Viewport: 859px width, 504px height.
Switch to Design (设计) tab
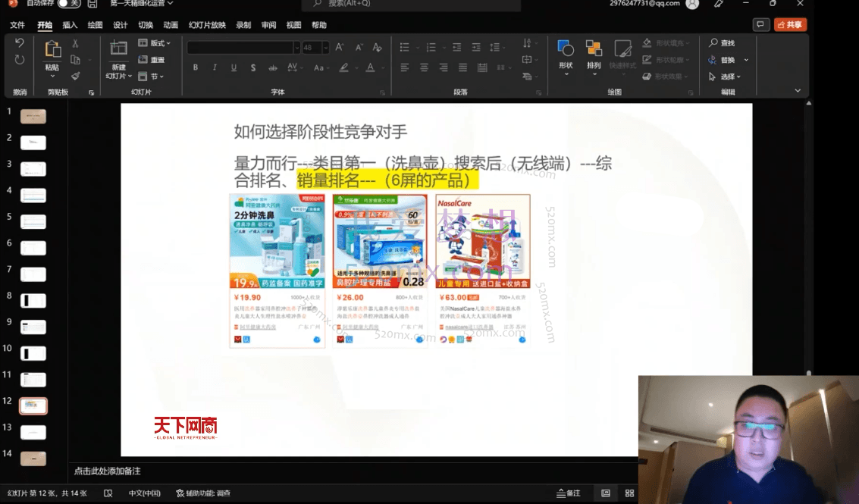pyautogui.click(x=120, y=25)
